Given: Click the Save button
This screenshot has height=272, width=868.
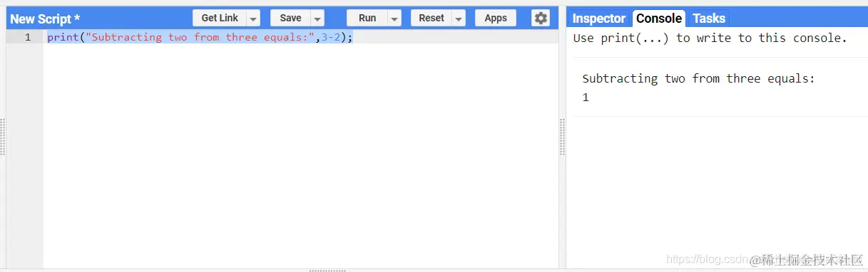Looking at the screenshot, I should [x=290, y=19].
